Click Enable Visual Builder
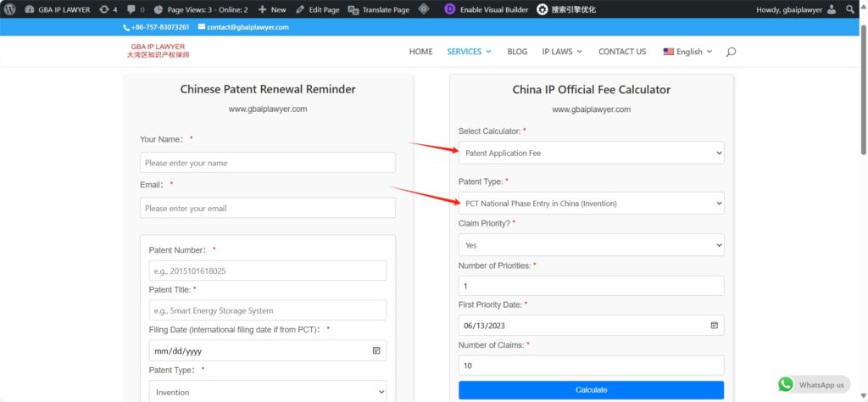Image resolution: width=868 pixels, height=402 pixels. (494, 9)
